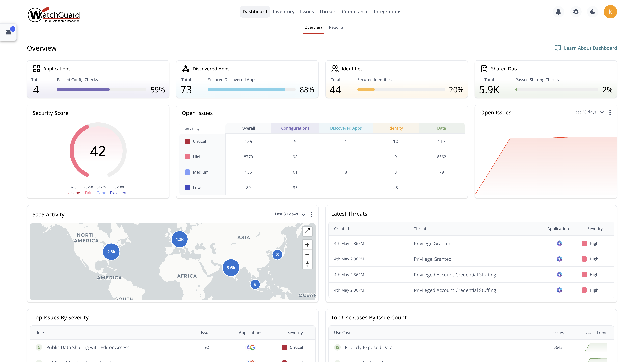644x362 pixels.
Task: Select the Identity column header
Action: tap(395, 128)
